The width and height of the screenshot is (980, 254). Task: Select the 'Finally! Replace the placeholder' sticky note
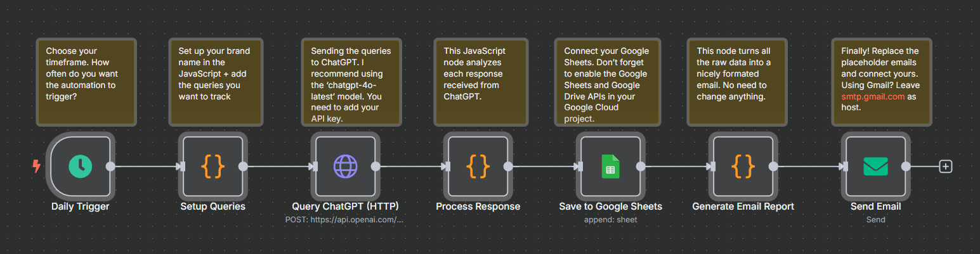pyautogui.click(x=882, y=82)
